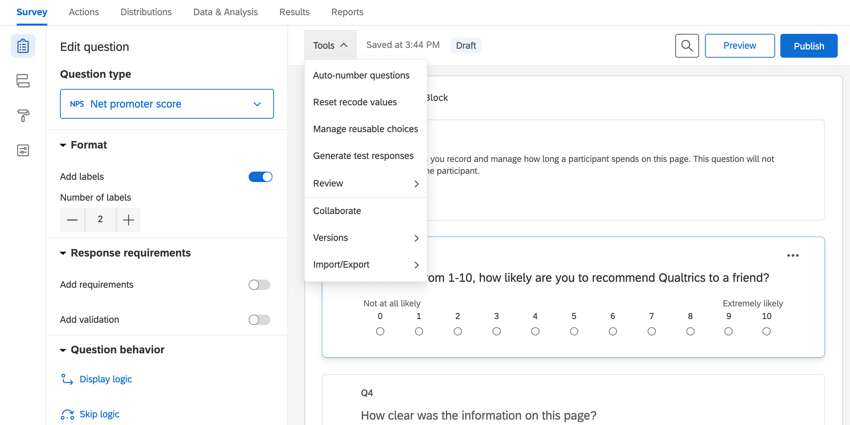Enable the Add validation toggle
The image size is (850, 425).
(x=259, y=320)
